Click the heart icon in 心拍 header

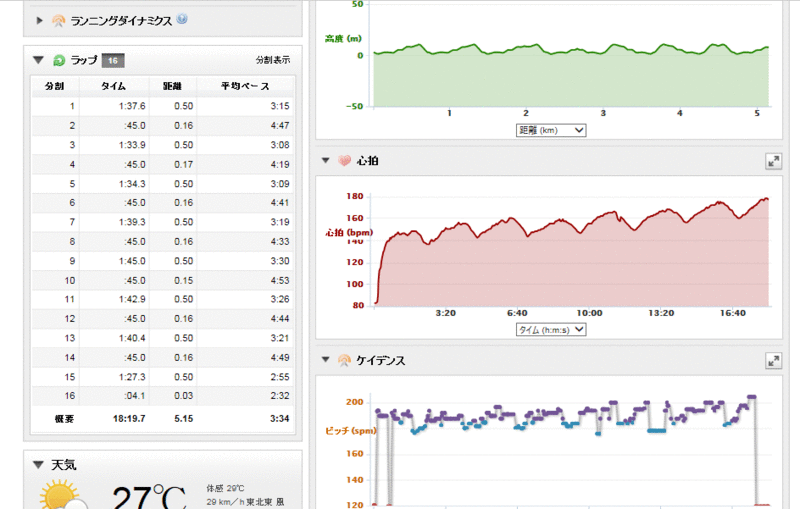[x=344, y=160]
